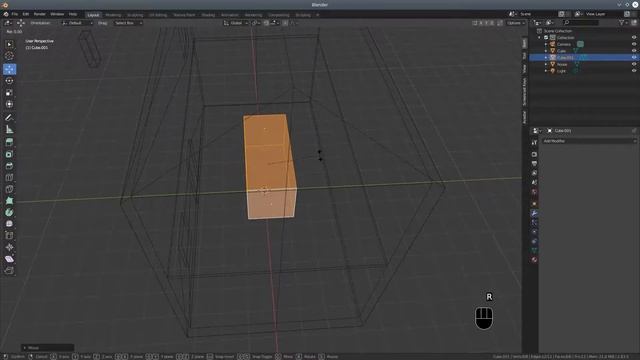This screenshot has width=640, height=360.
Task: Open the Select Box drag dropdown
Action: pos(128,23)
